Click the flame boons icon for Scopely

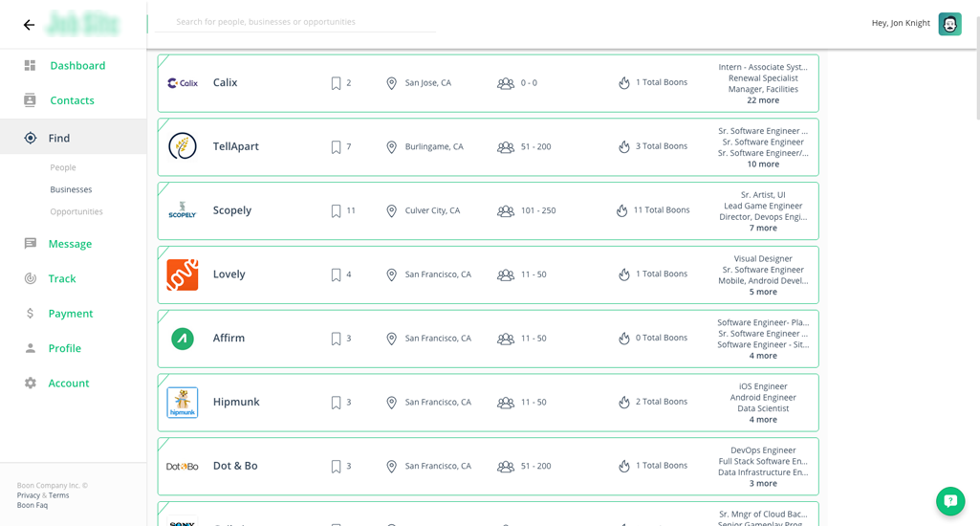(621, 210)
